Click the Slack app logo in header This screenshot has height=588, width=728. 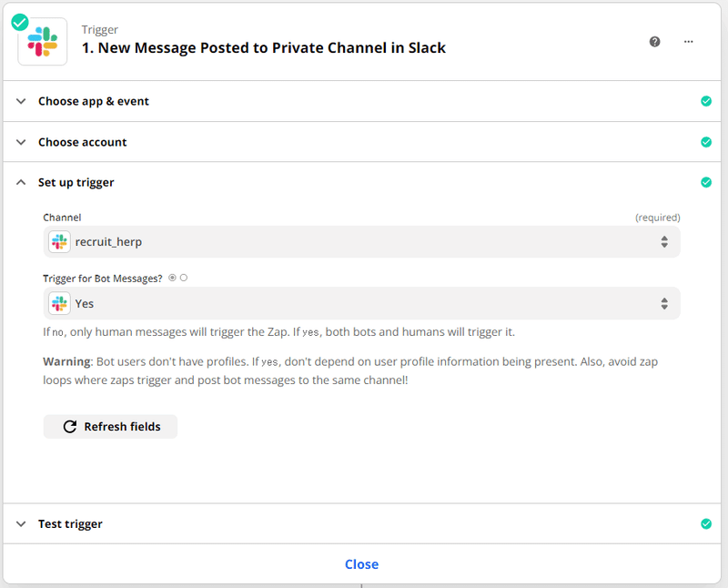pyautogui.click(x=42, y=42)
